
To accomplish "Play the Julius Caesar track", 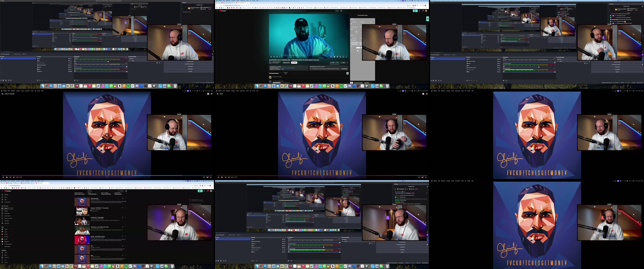I will tap(7, 177).
